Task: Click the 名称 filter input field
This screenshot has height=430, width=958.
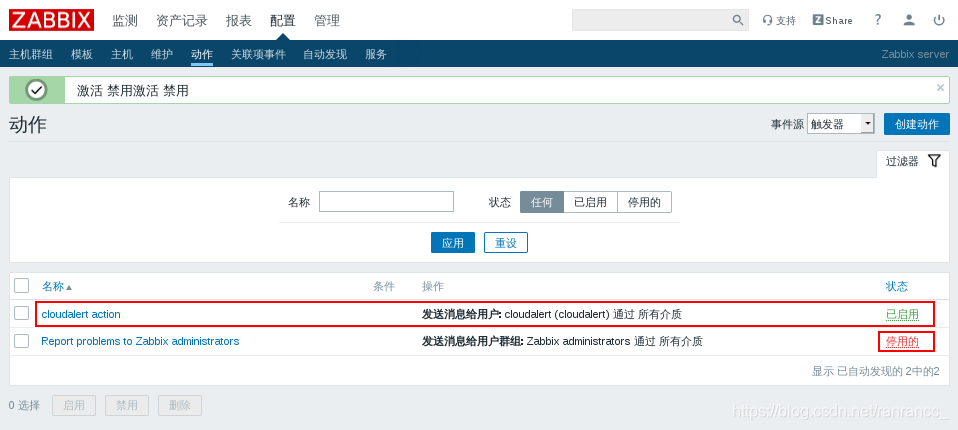Action: point(386,202)
